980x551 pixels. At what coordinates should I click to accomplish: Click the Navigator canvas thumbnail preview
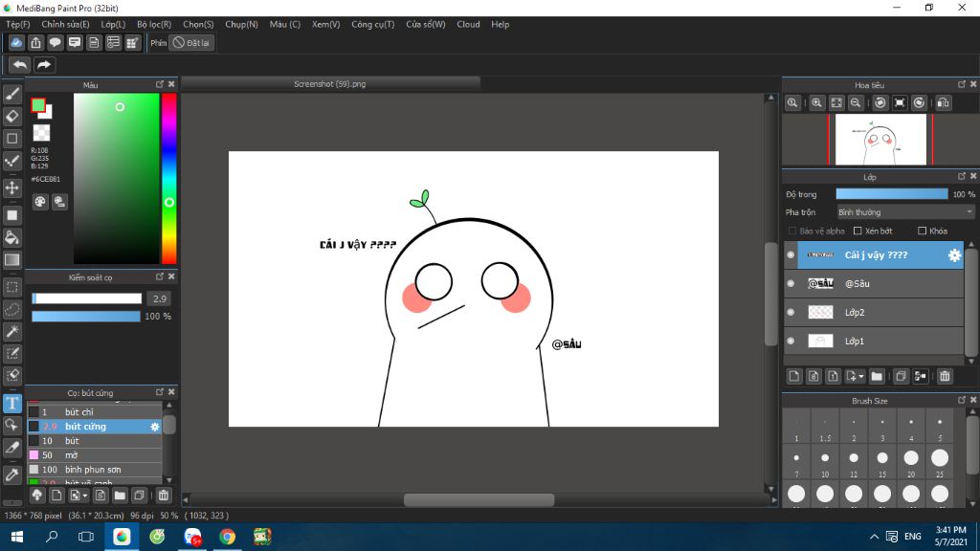(x=880, y=140)
